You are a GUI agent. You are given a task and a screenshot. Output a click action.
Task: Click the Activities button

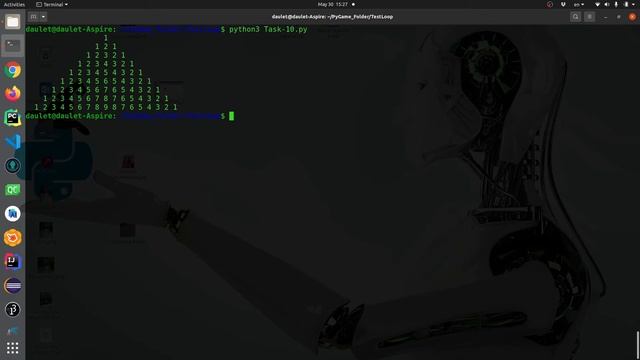(x=14, y=4)
